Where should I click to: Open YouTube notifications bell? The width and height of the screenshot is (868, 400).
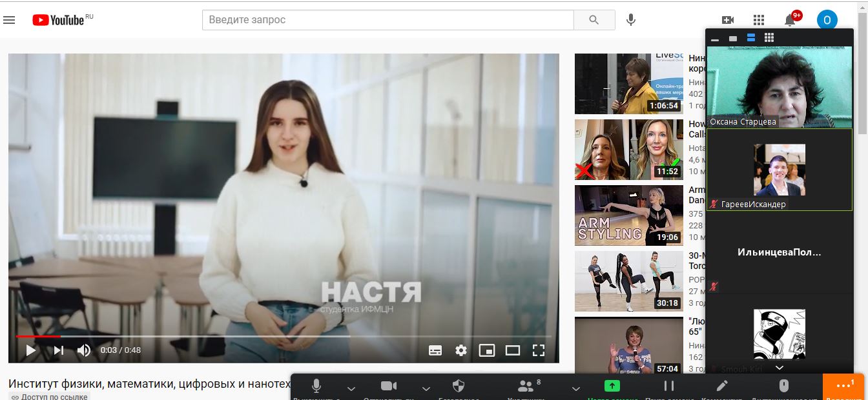(x=789, y=20)
